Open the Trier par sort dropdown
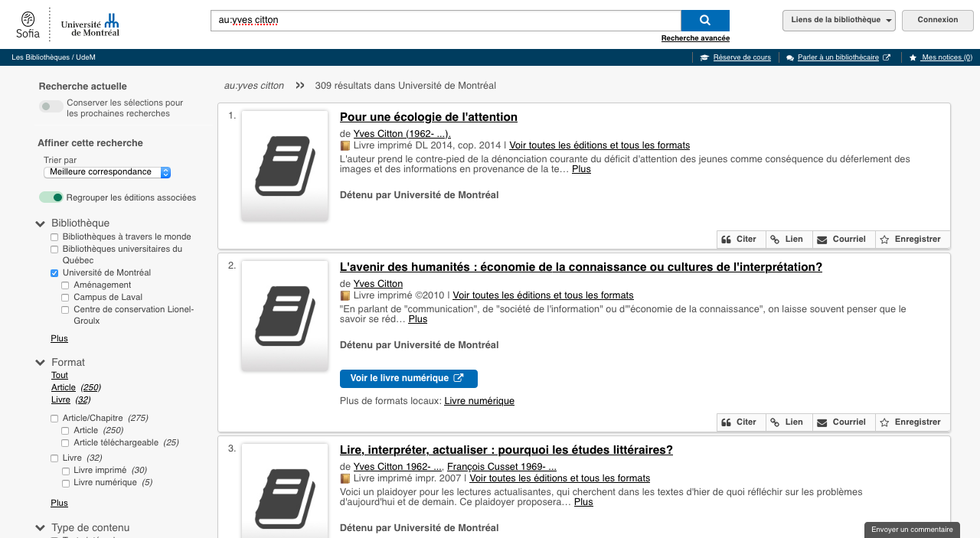The height and width of the screenshot is (538, 980). [107, 173]
